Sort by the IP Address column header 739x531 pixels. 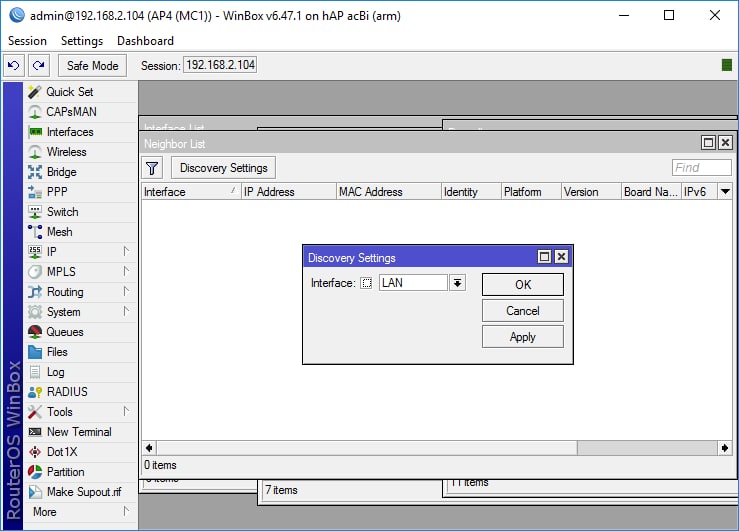[288, 192]
